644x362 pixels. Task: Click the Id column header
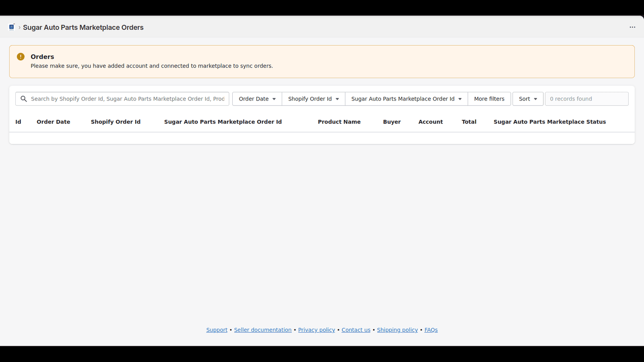pyautogui.click(x=18, y=122)
